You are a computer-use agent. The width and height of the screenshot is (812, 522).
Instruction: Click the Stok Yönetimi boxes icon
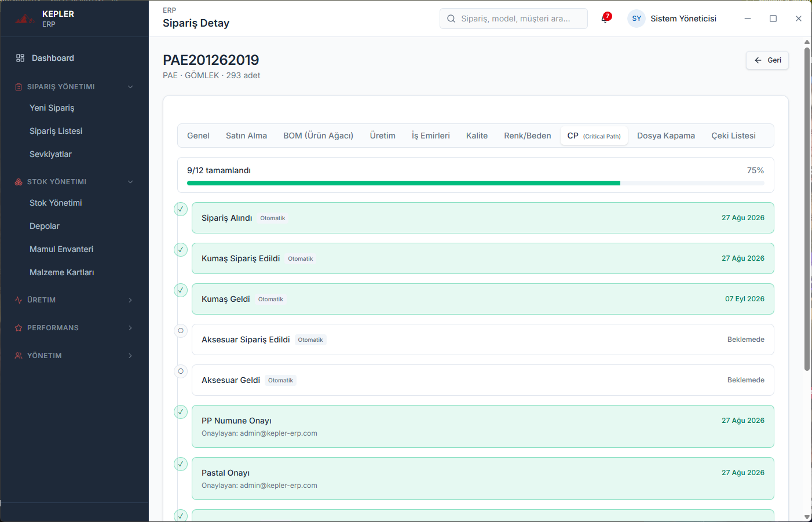[x=19, y=182]
